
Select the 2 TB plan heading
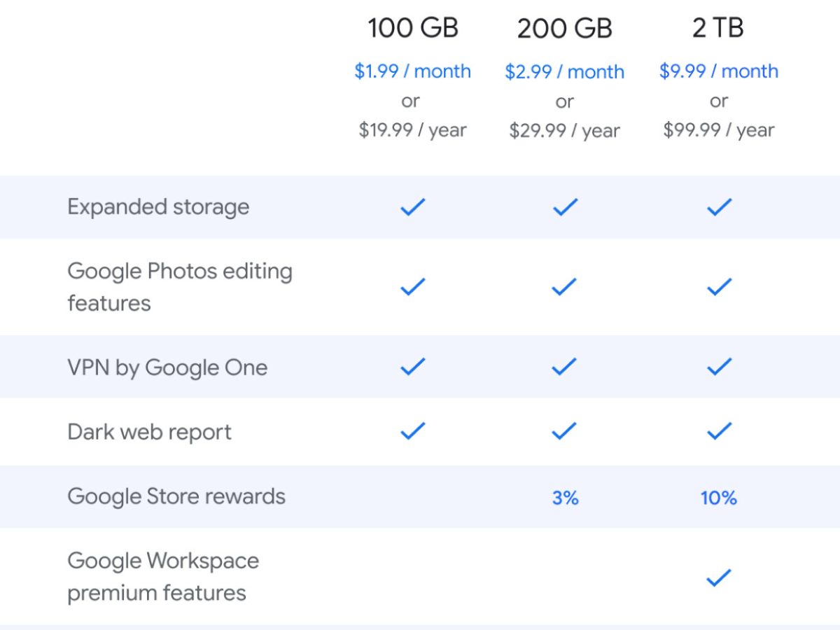718,28
